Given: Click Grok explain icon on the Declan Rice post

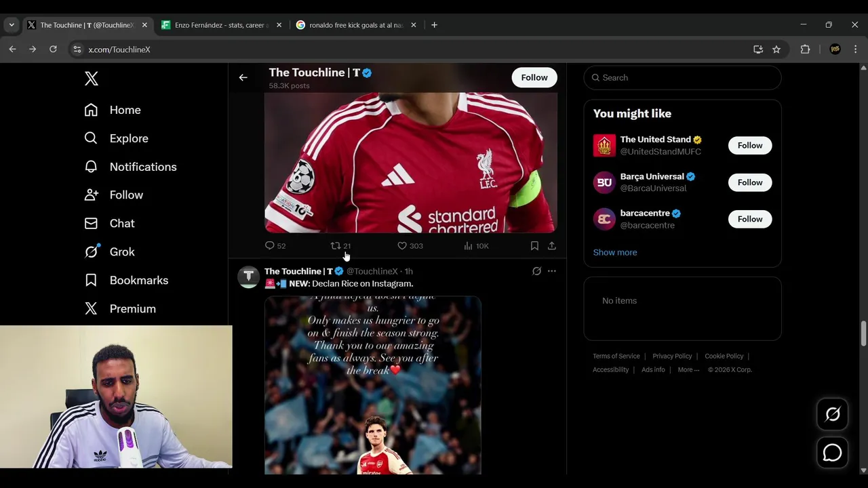Looking at the screenshot, I should pyautogui.click(x=536, y=271).
